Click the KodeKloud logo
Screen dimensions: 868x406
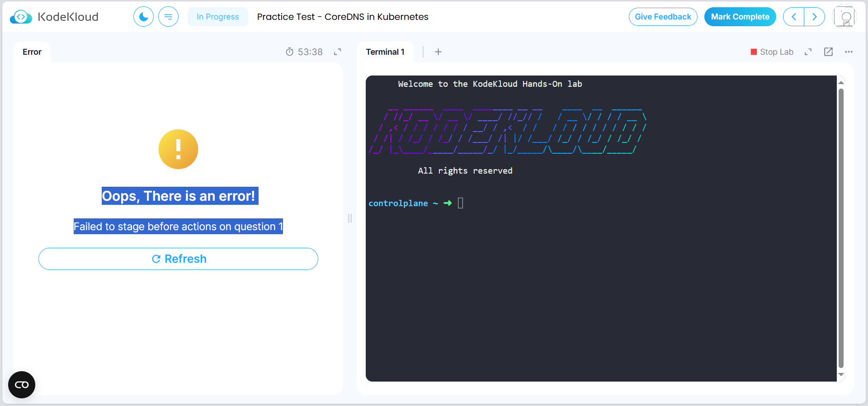54,17
